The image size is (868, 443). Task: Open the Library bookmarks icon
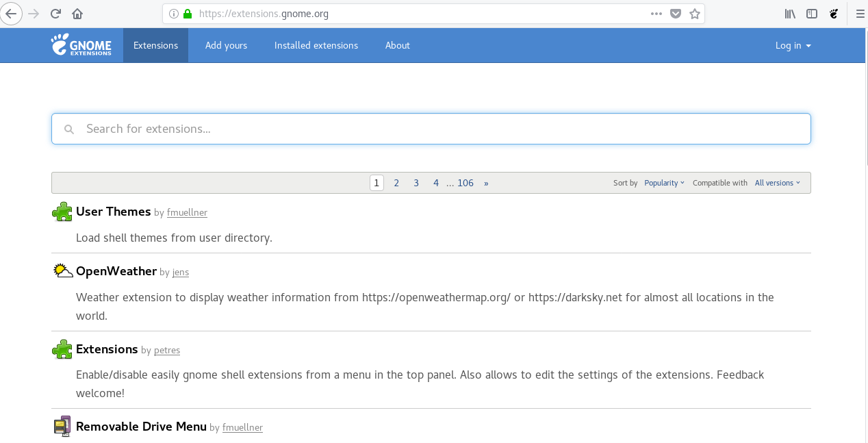point(790,14)
